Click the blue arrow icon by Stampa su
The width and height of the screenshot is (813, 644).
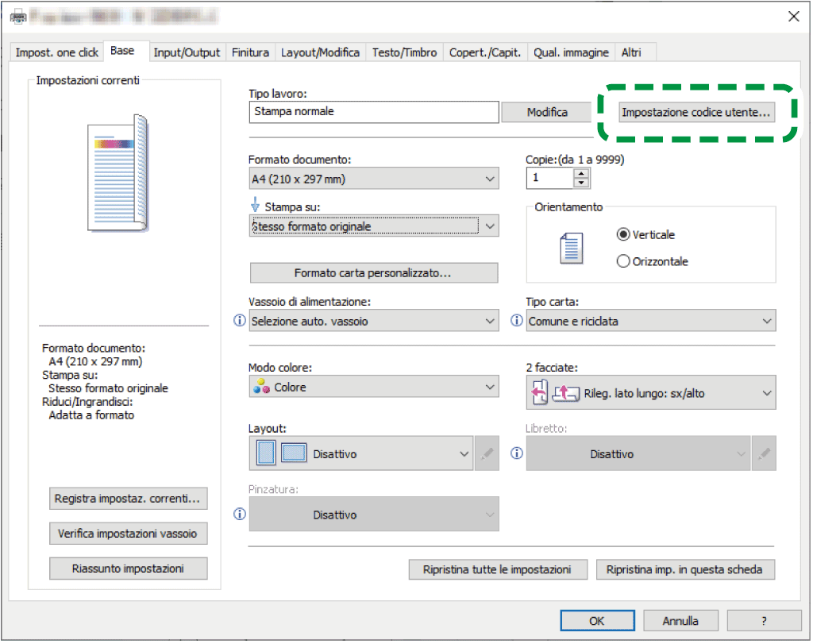(255, 204)
